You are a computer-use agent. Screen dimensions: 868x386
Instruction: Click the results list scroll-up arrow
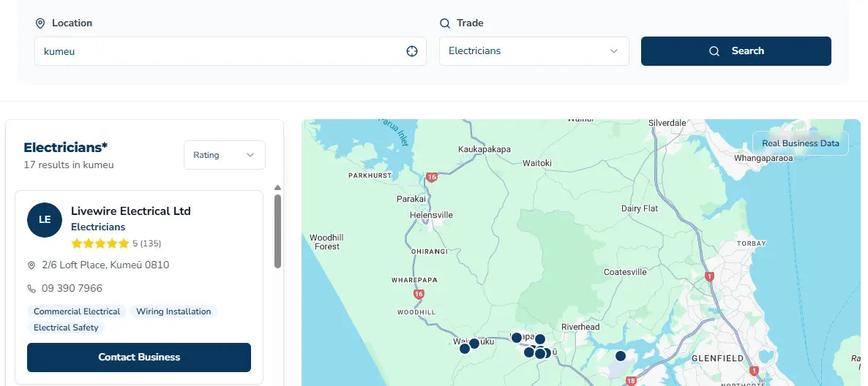tap(277, 188)
